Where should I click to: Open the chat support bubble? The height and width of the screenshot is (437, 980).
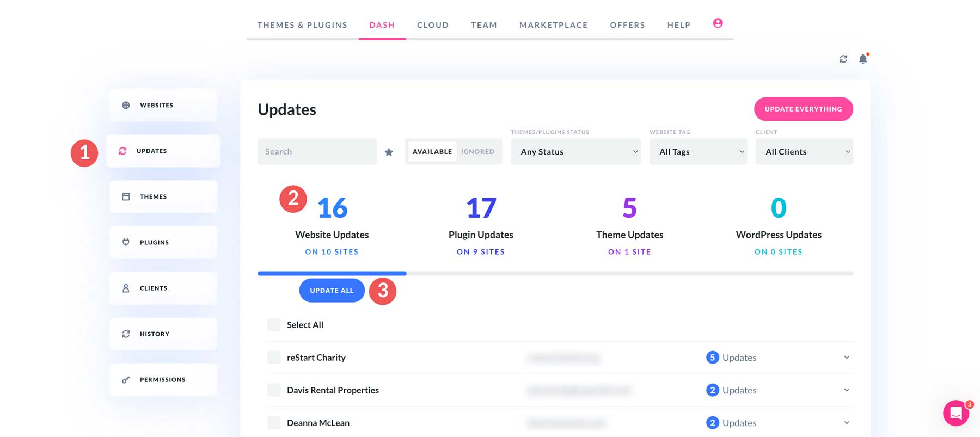(x=956, y=414)
